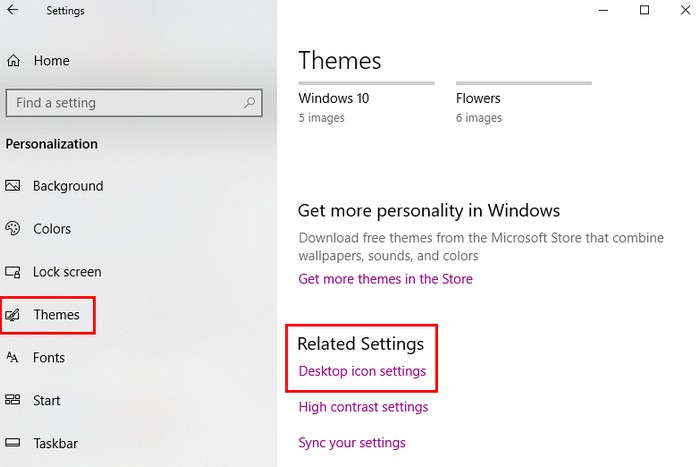700x467 pixels.
Task: Open the Background settings page
Action: point(67,186)
